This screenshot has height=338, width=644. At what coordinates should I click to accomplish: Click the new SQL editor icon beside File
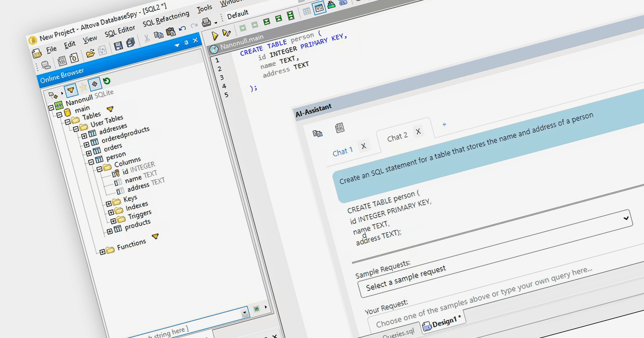36,53
